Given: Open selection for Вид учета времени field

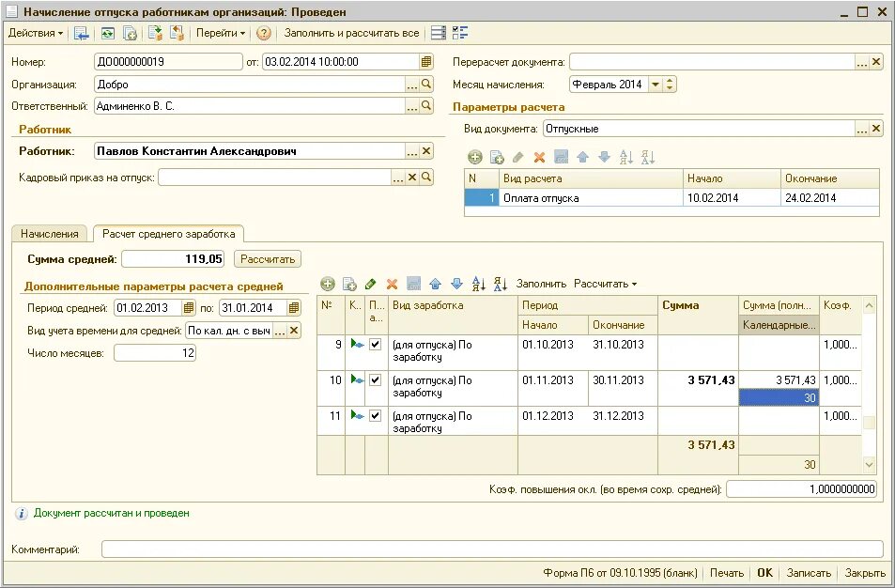Looking at the screenshot, I should coord(280,331).
